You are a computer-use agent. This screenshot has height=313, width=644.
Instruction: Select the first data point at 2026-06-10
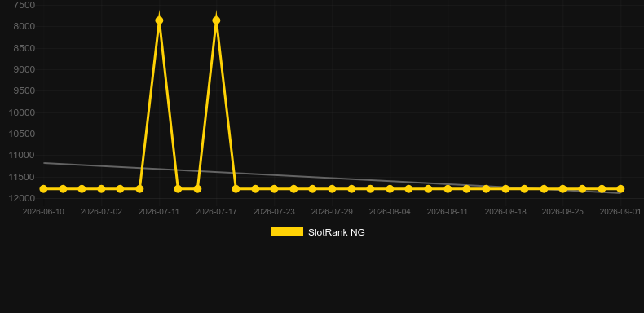43,189
